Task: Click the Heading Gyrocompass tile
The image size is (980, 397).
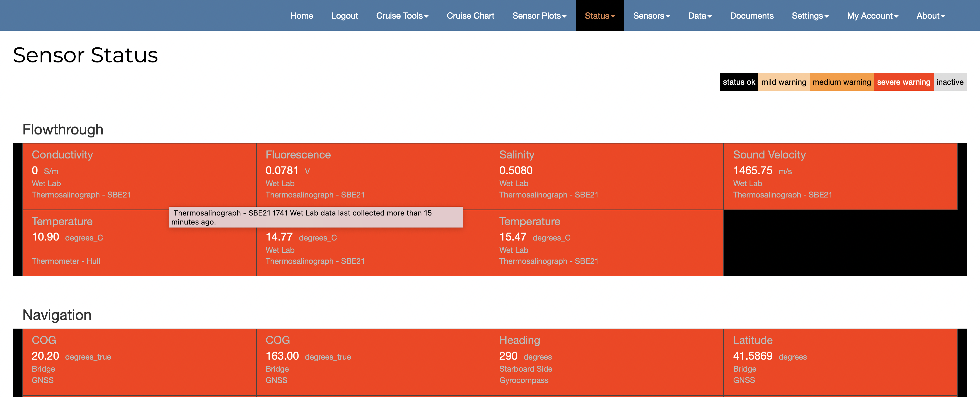Action: [x=606, y=361]
